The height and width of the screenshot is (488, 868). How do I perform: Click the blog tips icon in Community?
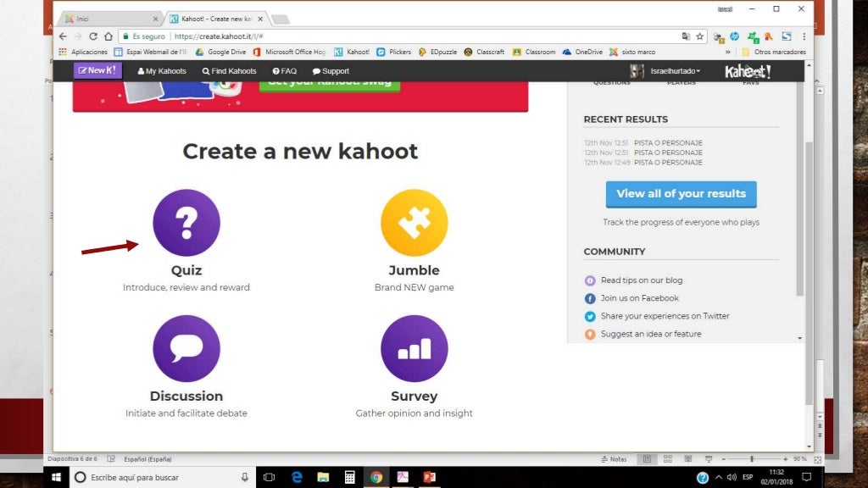pyautogui.click(x=590, y=280)
